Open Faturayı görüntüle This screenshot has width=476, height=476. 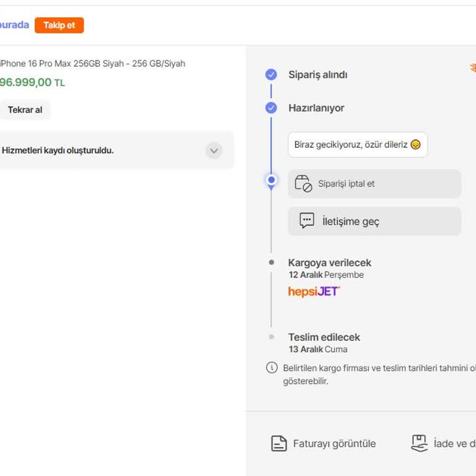pos(334,444)
